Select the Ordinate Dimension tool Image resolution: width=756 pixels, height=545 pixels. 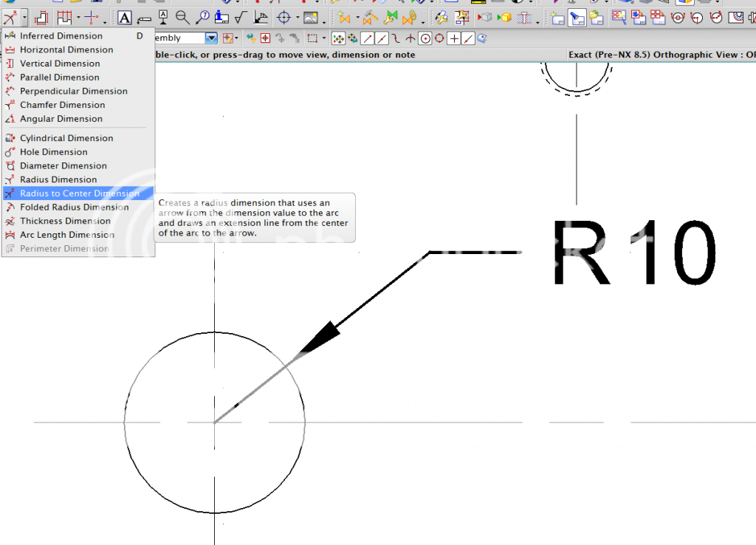[x=64, y=18]
